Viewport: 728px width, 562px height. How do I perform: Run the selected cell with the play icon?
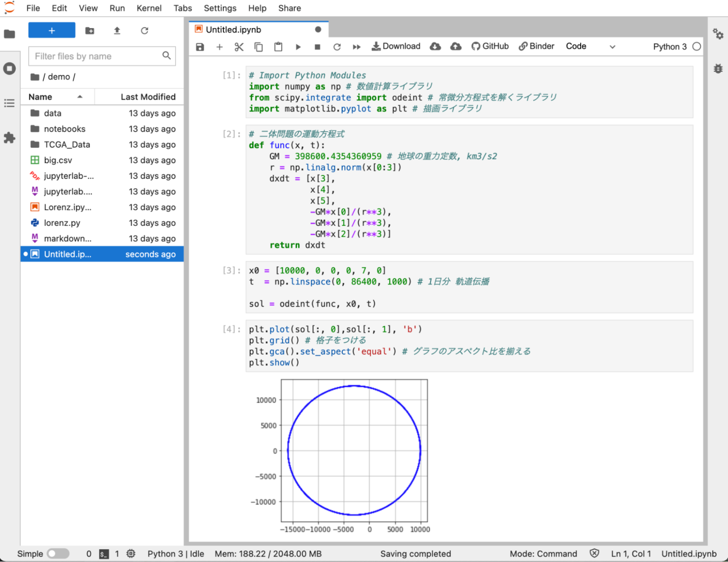298,47
